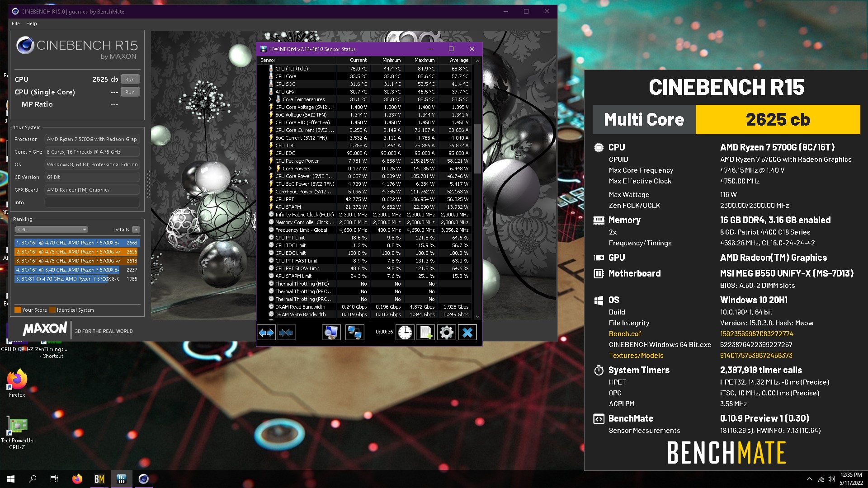
Task: Select ranking entry 3 scoring 2618
Action: pos(77,261)
